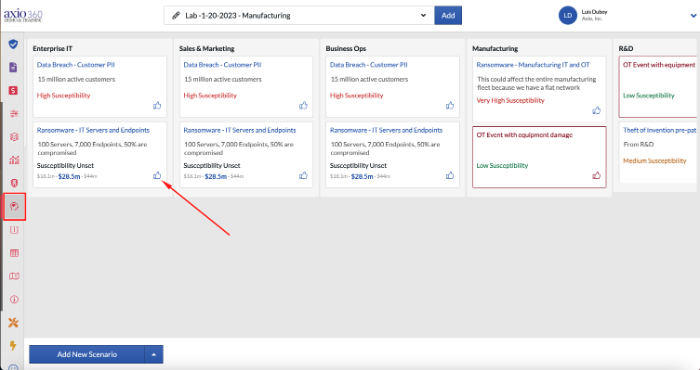Open the highlighted head scenario icon
This screenshot has height=370, width=700.
point(14,207)
